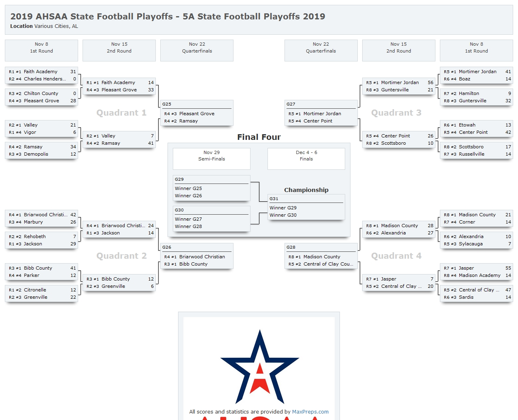
Task: Select the G26 Briarwood Christian quarterfinal
Action: click(197, 256)
